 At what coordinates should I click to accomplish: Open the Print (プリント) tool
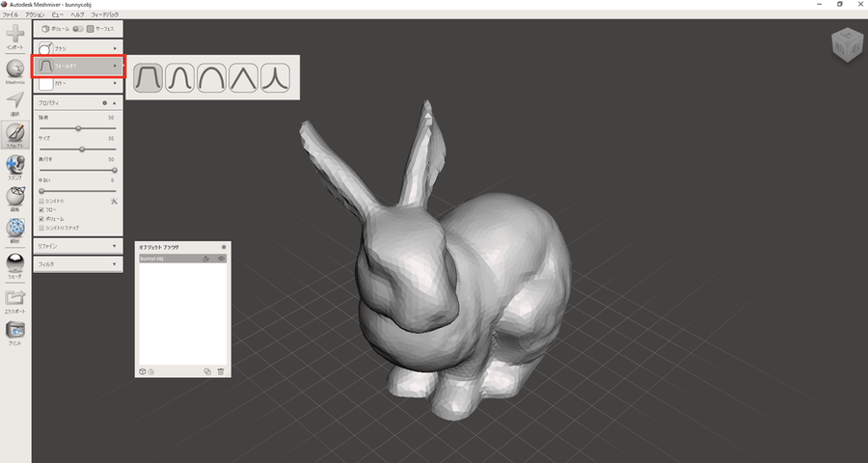point(15,331)
